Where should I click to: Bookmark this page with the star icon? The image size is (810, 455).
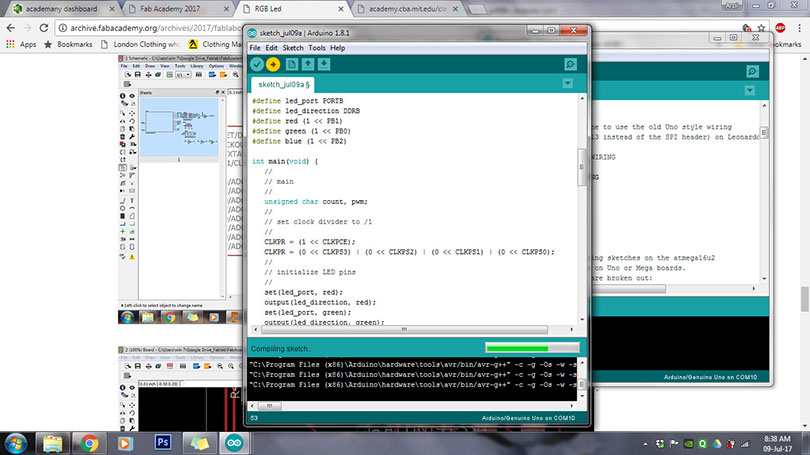point(761,28)
